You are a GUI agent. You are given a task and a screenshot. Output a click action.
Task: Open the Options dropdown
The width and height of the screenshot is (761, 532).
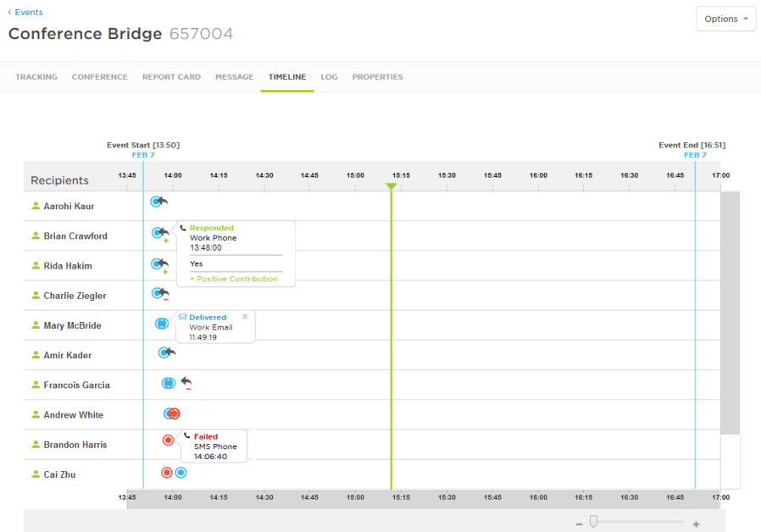coord(725,19)
